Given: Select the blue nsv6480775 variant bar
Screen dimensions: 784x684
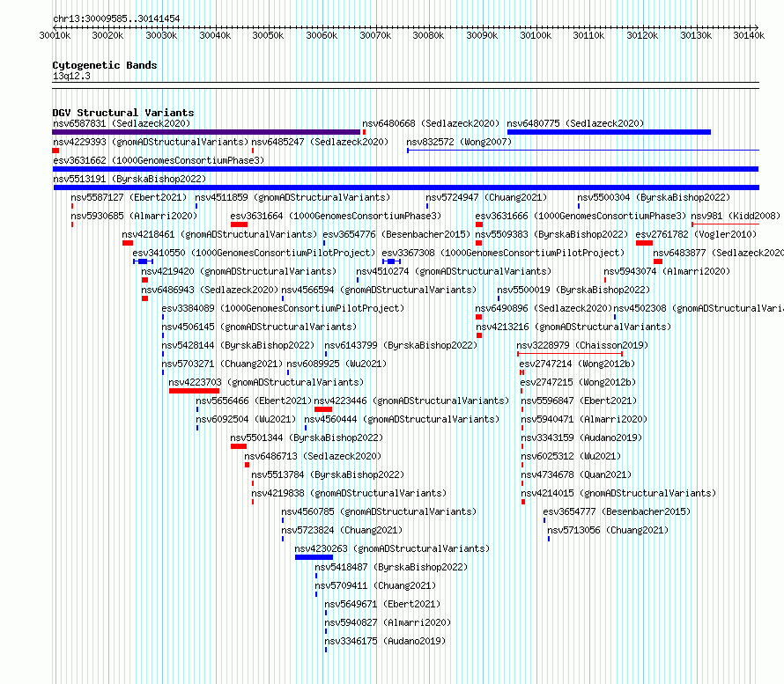Looking at the screenshot, I should 609,132.
